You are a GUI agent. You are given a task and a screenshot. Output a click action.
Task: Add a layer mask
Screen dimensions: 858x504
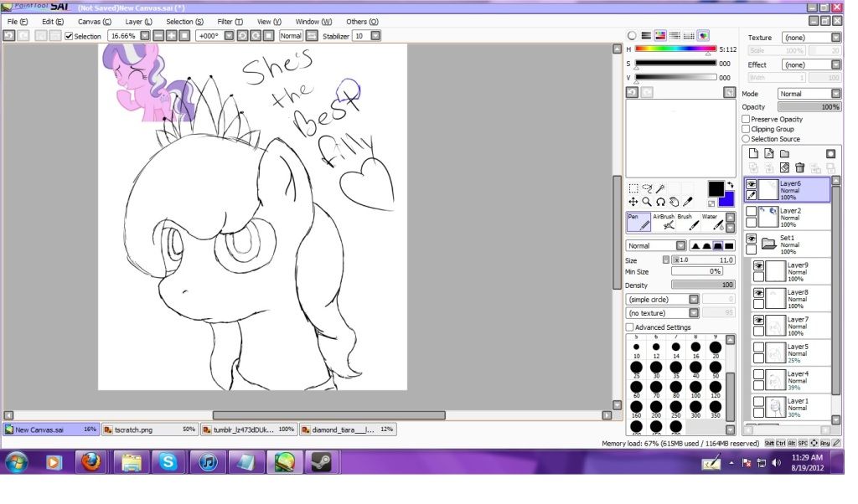coord(830,153)
